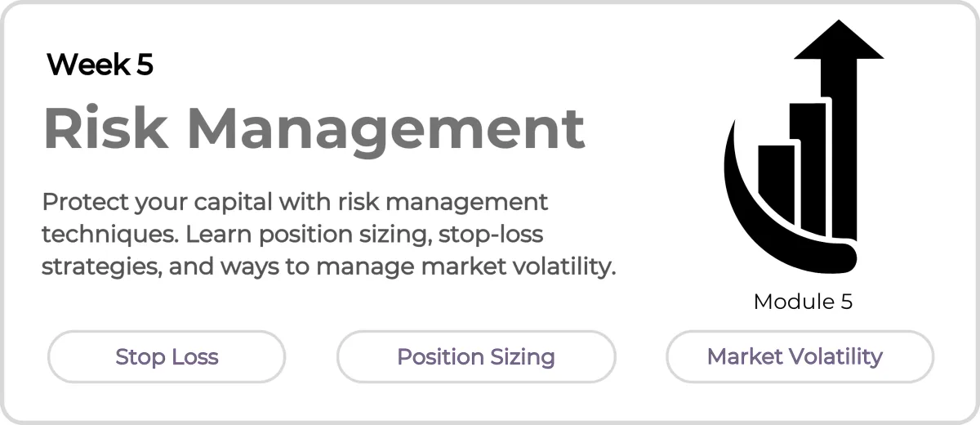This screenshot has width=980, height=425.
Task: Click the "strategies, and ways to manage" text line
Action: (328, 267)
